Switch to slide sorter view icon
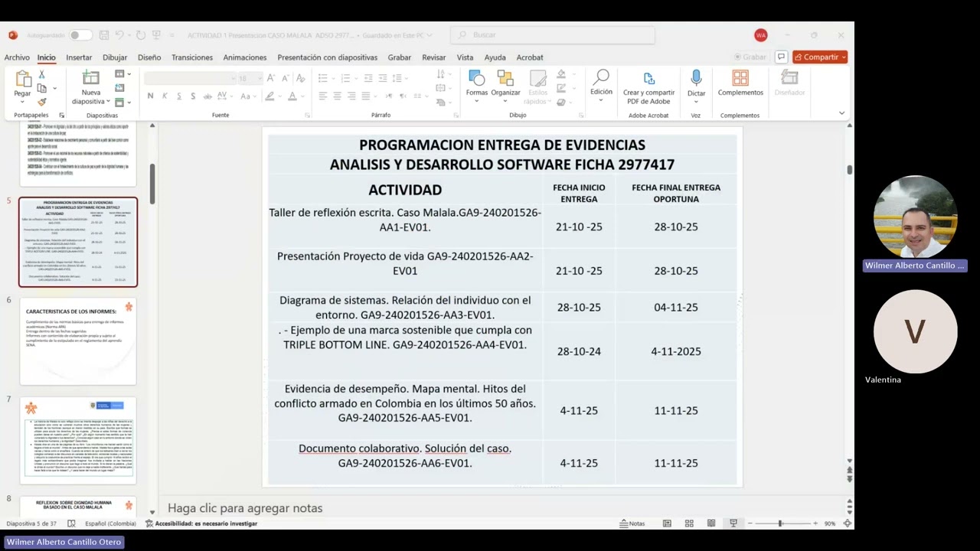This screenshot has height=551, width=980. pyautogui.click(x=689, y=523)
